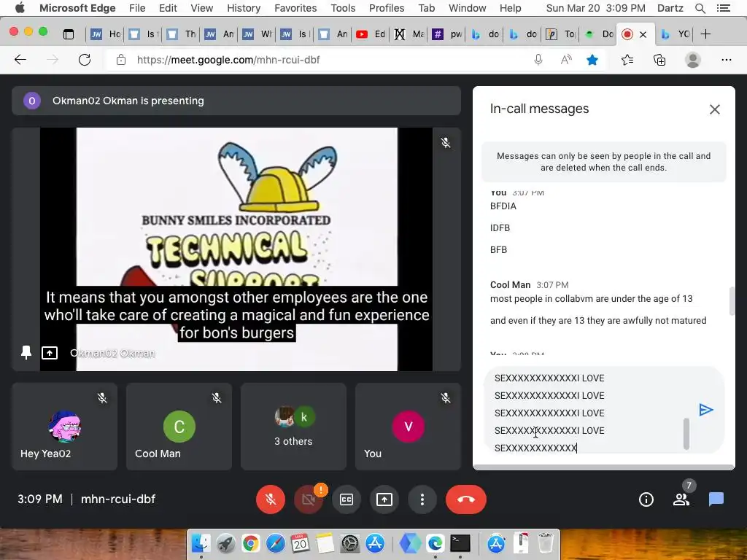Click the Okman02 presenter avatar
This screenshot has width=747, height=560.
click(x=32, y=101)
